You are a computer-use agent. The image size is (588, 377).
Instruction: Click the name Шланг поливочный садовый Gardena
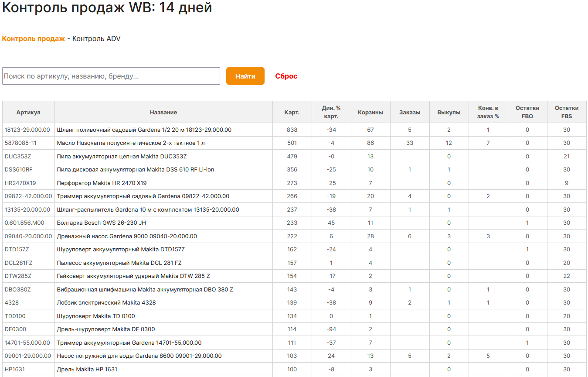click(144, 130)
